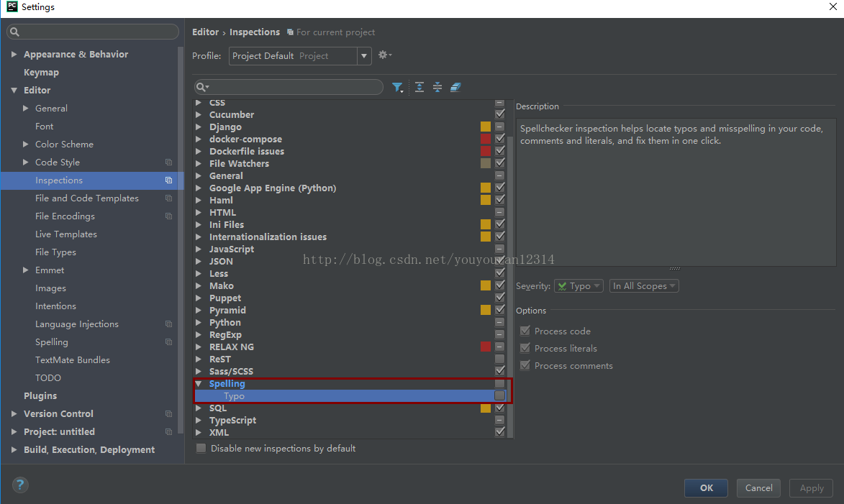This screenshot has height=504, width=844.
Task: Click the search icon in inspections filter
Action: [202, 87]
